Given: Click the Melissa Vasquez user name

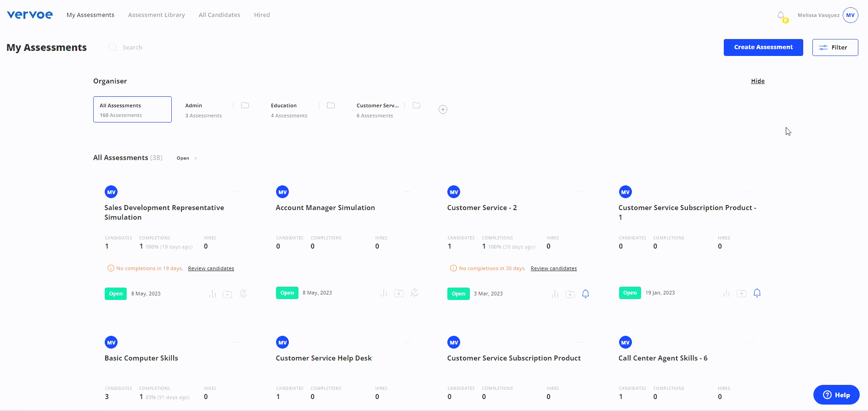Looking at the screenshot, I should click(818, 15).
